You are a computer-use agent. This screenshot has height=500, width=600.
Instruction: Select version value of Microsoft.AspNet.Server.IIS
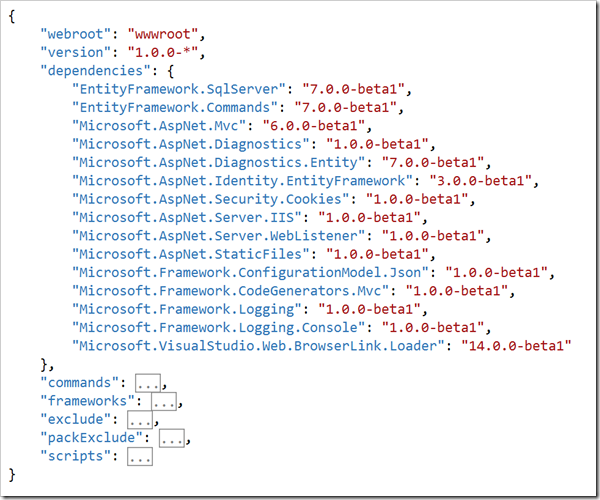[370, 217]
